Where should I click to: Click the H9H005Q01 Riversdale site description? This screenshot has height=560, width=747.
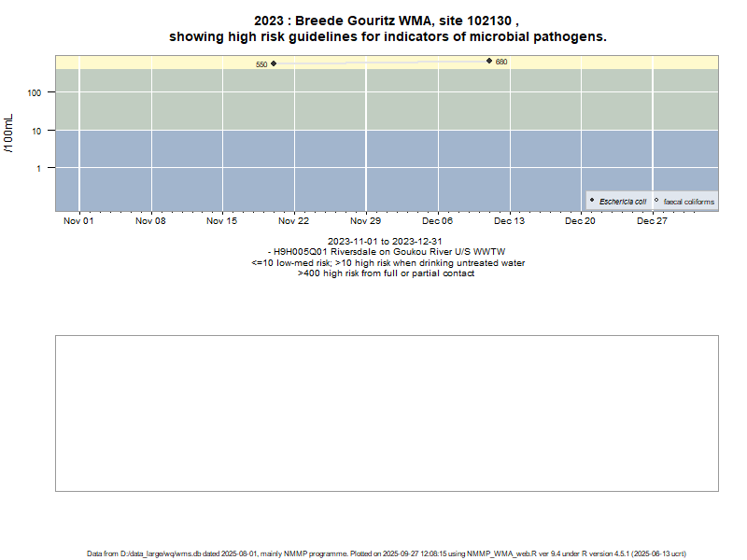(x=388, y=252)
